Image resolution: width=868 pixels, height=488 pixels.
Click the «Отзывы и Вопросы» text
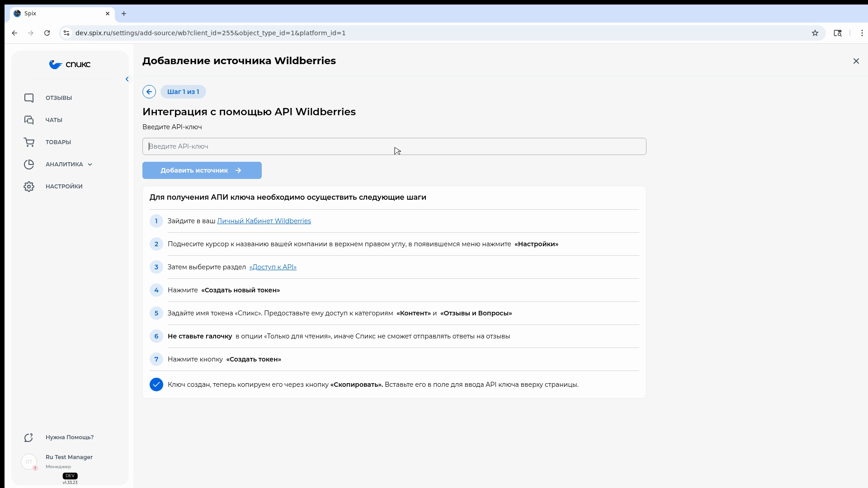(476, 313)
